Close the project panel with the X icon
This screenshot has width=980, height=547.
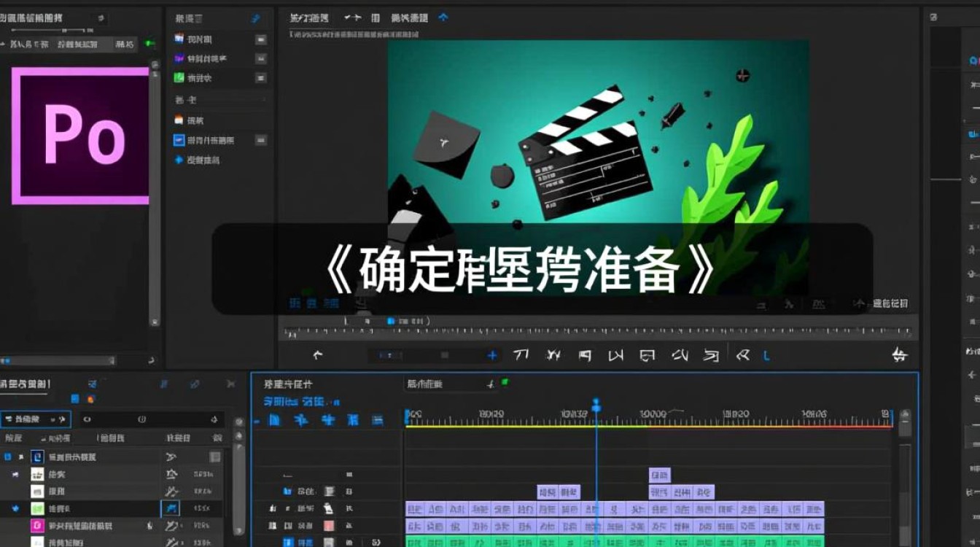coord(231,384)
